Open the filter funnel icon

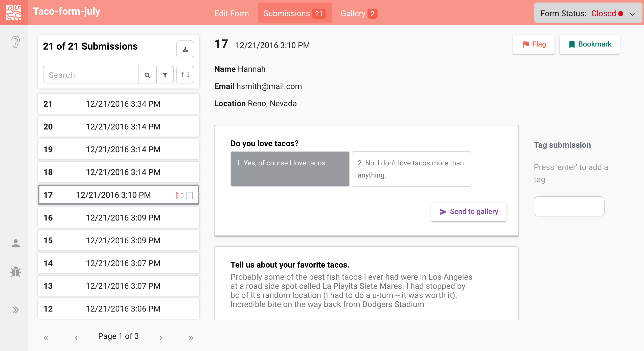point(165,75)
